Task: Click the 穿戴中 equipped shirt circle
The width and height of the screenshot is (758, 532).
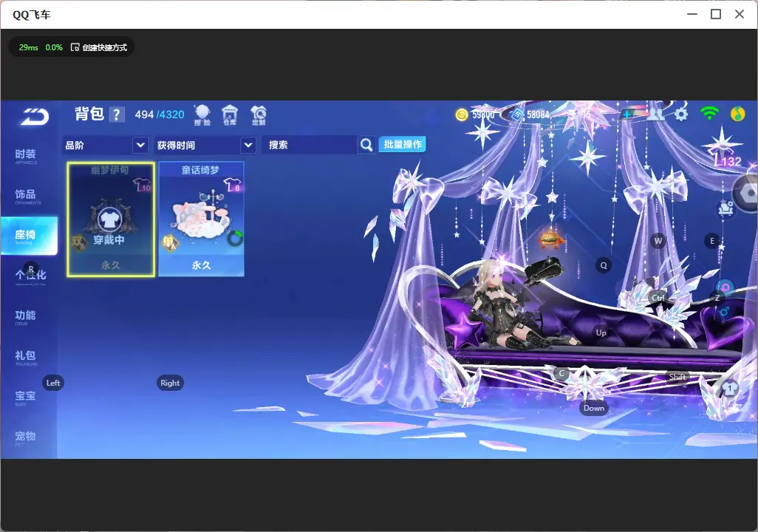Action: [x=109, y=219]
